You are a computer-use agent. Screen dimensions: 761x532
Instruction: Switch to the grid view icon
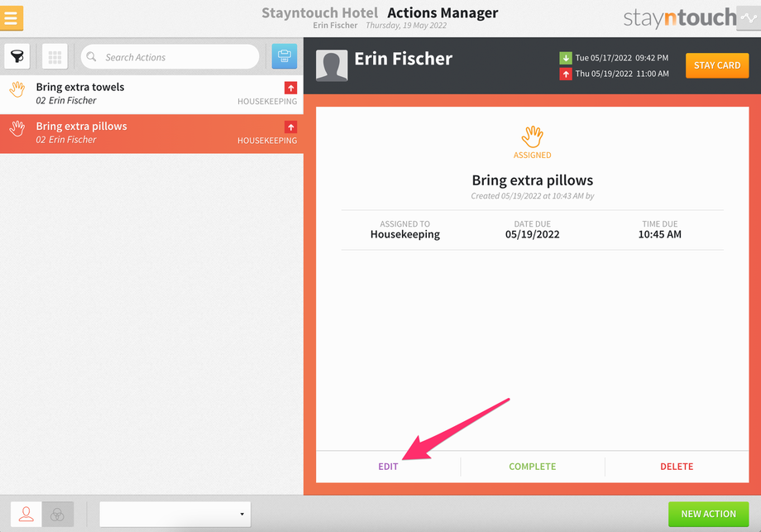pyautogui.click(x=55, y=56)
